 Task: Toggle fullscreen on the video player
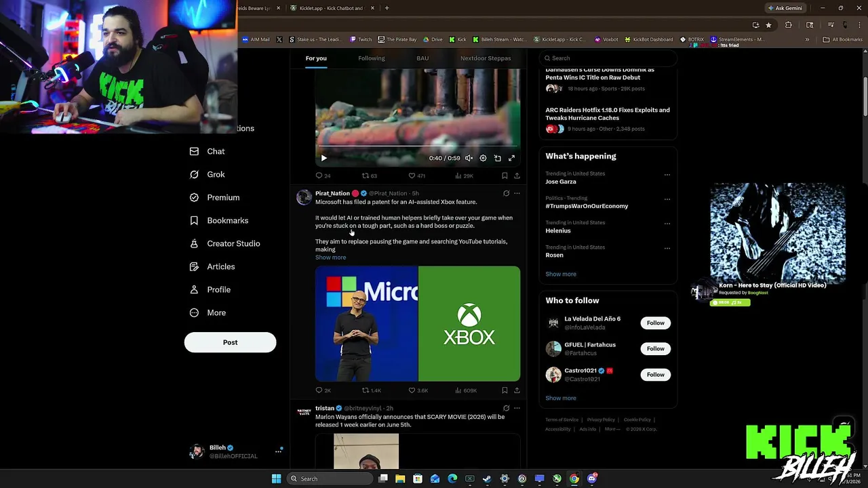[511, 158]
